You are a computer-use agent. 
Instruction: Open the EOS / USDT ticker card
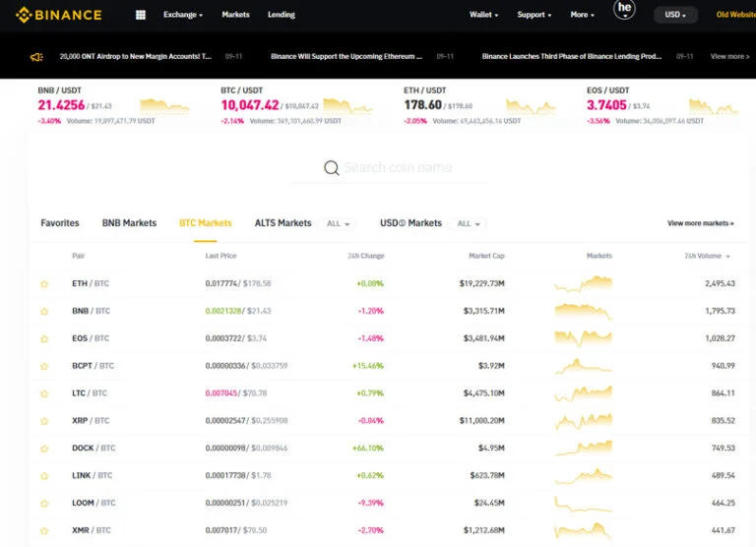(x=662, y=105)
